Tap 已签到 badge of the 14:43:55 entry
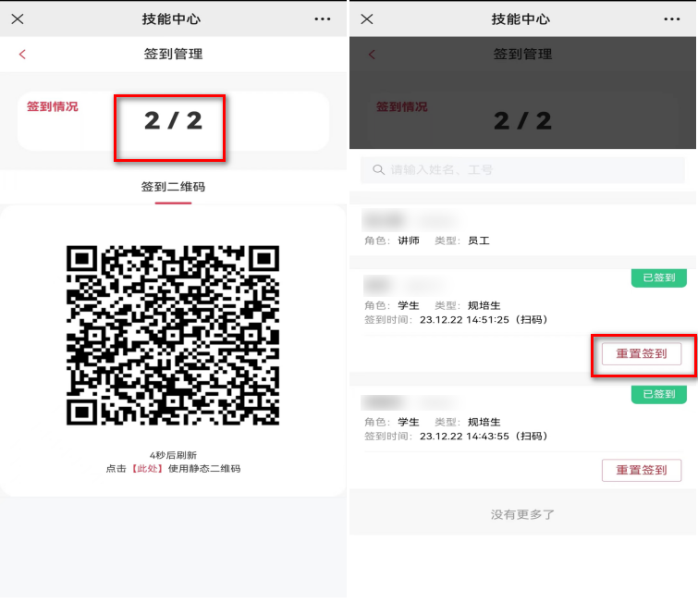Screen dimensions: 698x616 (x=659, y=394)
